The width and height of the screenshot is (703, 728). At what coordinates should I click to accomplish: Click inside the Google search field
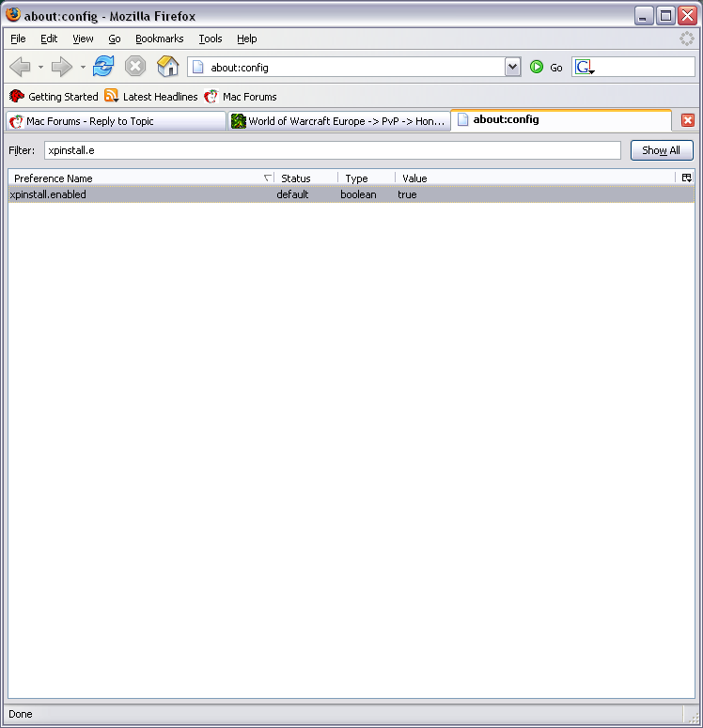tap(644, 67)
